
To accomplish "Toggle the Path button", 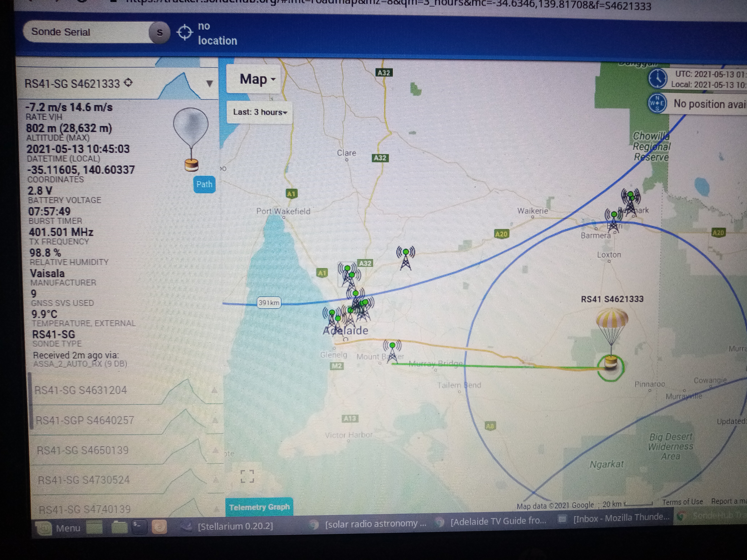I will (x=204, y=184).
